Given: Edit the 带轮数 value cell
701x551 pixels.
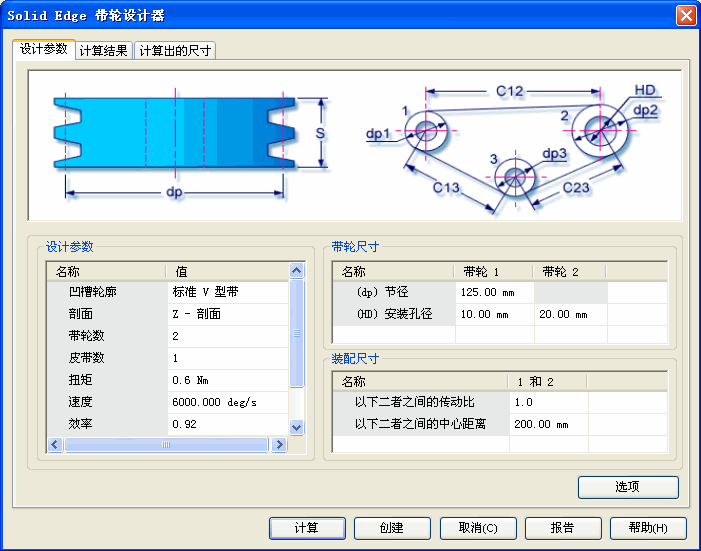Looking at the screenshot, I should pyautogui.click(x=226, y=336).
